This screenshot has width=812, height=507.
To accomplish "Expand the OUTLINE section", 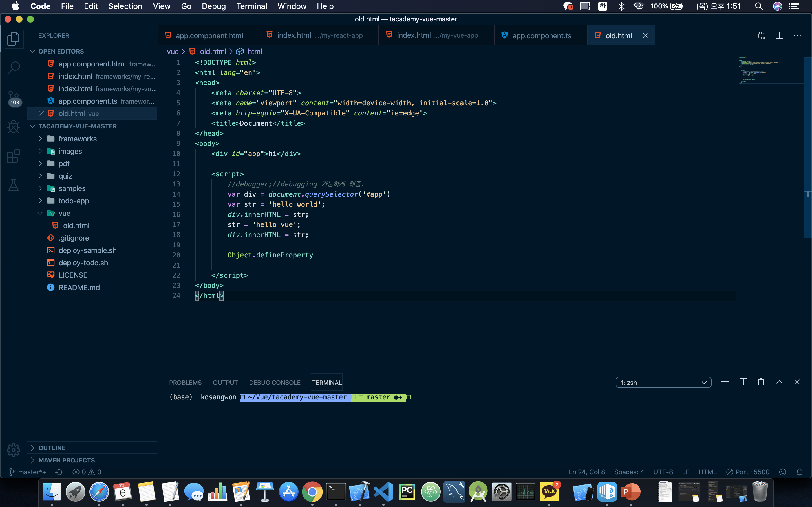I will point(52,448).
